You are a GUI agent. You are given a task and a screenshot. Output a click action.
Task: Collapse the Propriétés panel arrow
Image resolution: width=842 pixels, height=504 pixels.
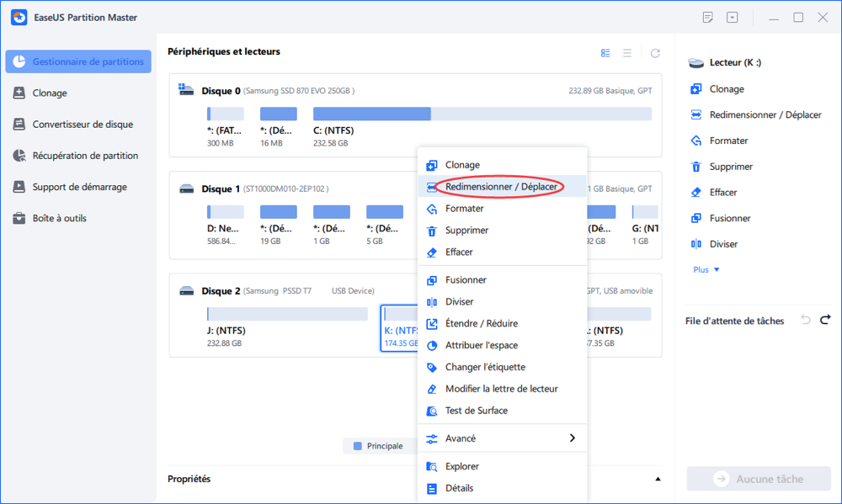658,479
